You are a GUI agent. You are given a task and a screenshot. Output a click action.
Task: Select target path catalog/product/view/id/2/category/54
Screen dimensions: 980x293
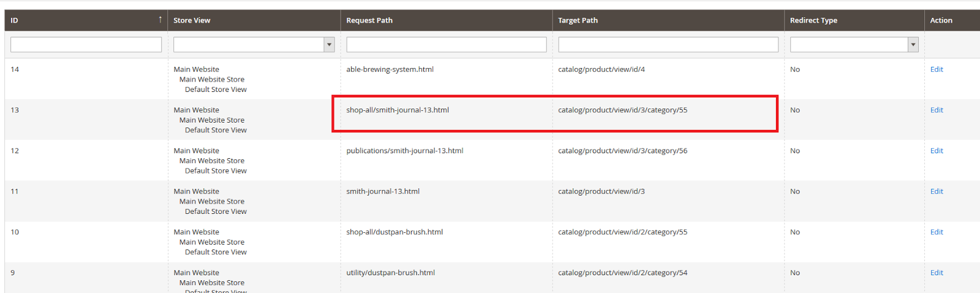tap(622, 273)
